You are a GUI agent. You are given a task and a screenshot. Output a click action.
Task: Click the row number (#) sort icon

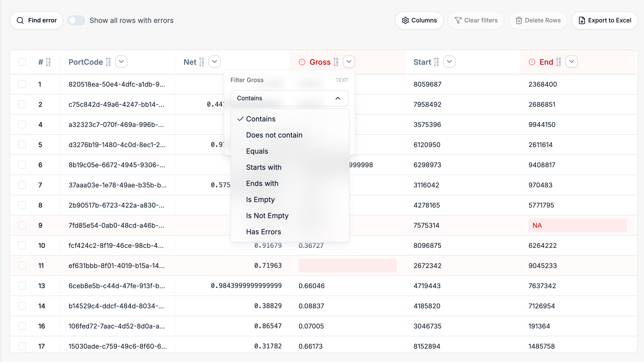48,62
